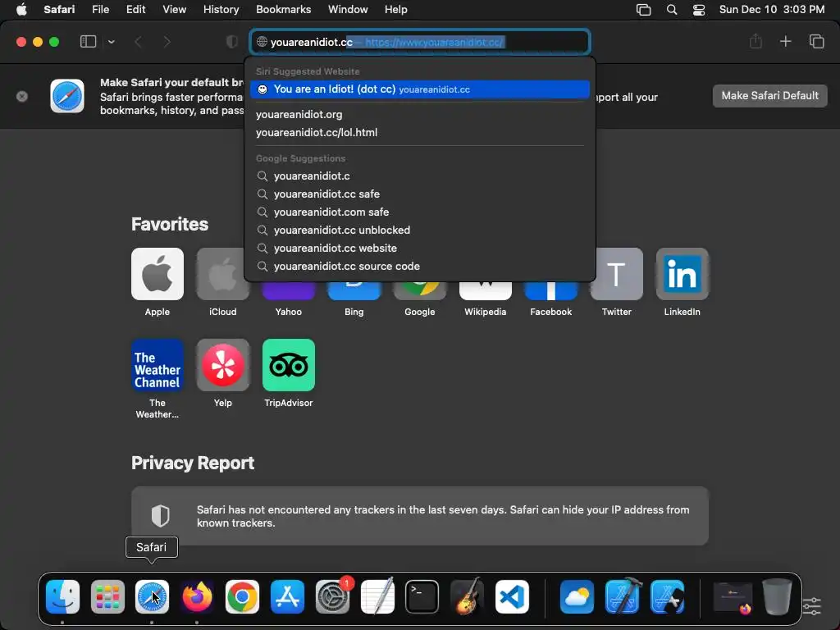Open the Privacy Report tracker summary card

(x=420, y=516)
